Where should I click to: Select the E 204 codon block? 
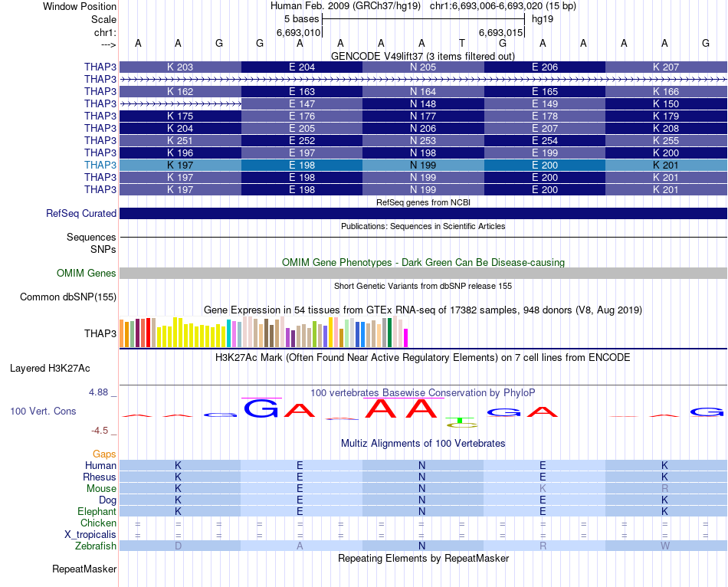302,67
